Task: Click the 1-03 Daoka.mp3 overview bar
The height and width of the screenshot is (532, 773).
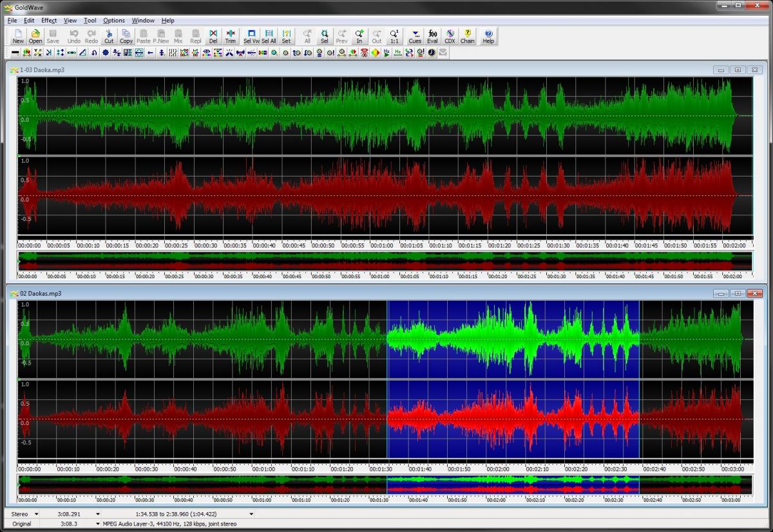Action: point(385,260)
